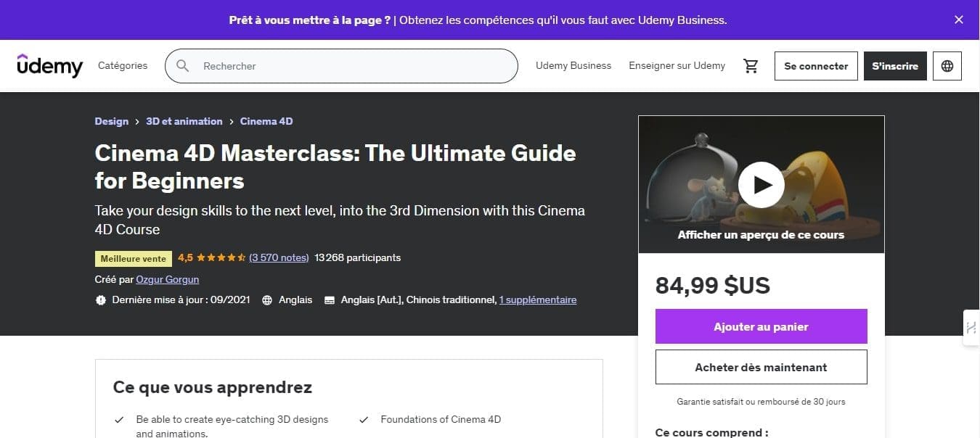Click 'Afficher un aperçu de ce cours' text
Screen dimensions: 980x438
tap(761, 234)
